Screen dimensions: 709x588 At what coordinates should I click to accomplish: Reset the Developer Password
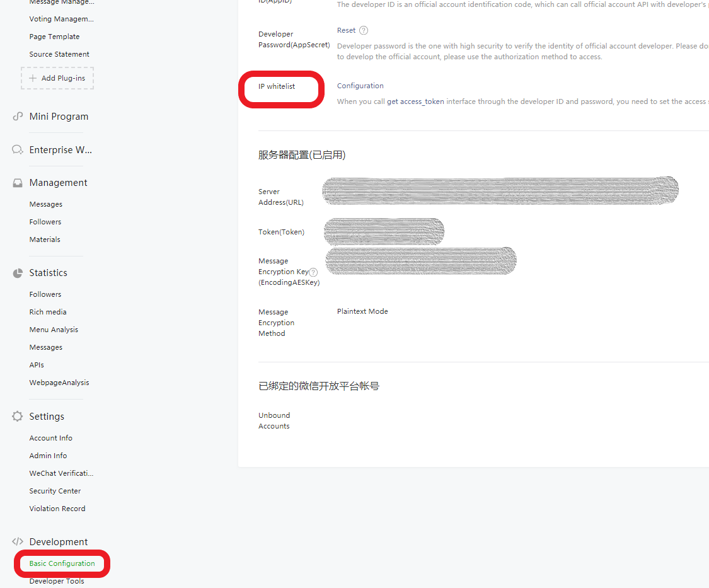[x=346, y=30]
